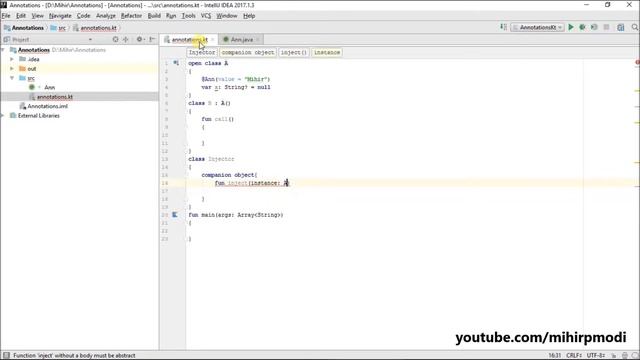Click the red error stripe marker at top
The image size is (640, 360).
637,62
